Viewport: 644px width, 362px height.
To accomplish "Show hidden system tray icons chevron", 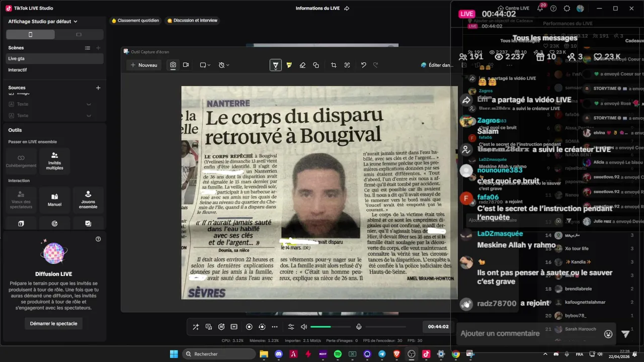I will click(x=545, y=354).
